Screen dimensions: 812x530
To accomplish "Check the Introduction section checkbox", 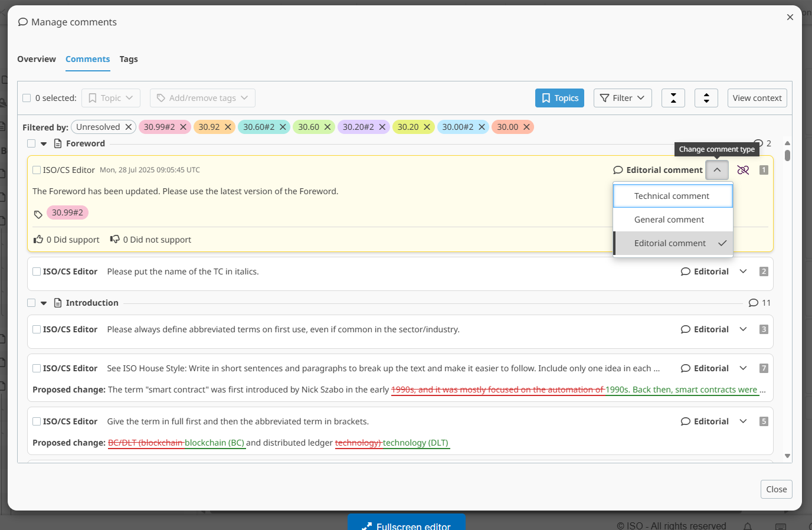I will 31,303.
